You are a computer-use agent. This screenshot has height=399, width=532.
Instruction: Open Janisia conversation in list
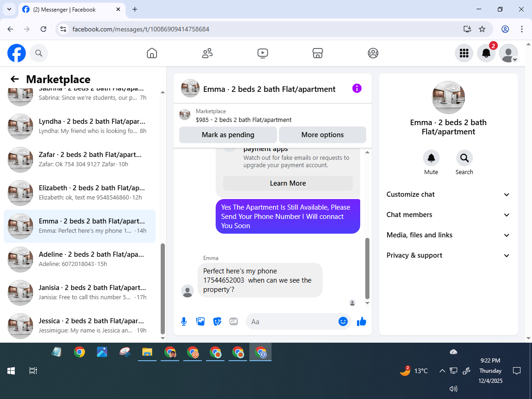[80, 292]
